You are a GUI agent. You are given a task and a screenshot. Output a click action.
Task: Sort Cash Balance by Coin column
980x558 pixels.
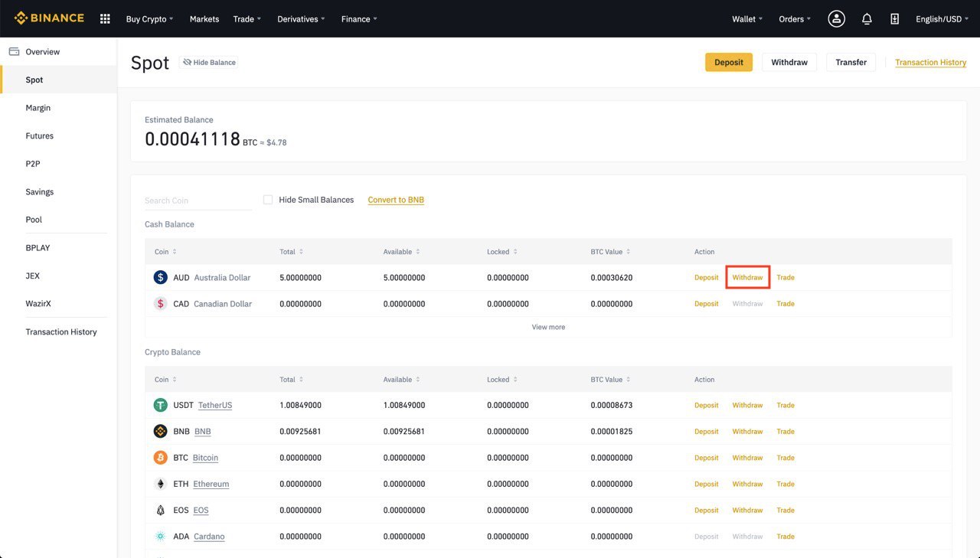tap(165, 252)
